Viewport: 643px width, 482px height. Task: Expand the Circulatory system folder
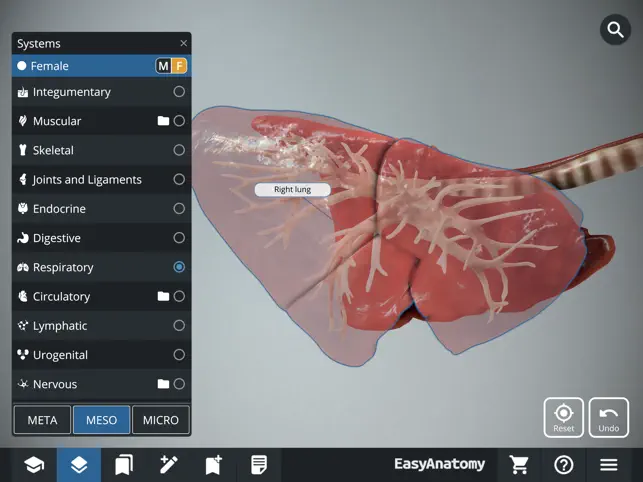click(x=163, y=297)
